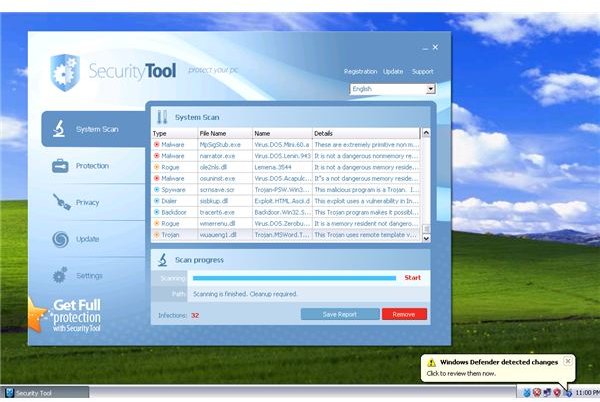Screen dimensions: 600x402
Task: Click scroll down arrow of results list
Action: [x=426, y=238]
